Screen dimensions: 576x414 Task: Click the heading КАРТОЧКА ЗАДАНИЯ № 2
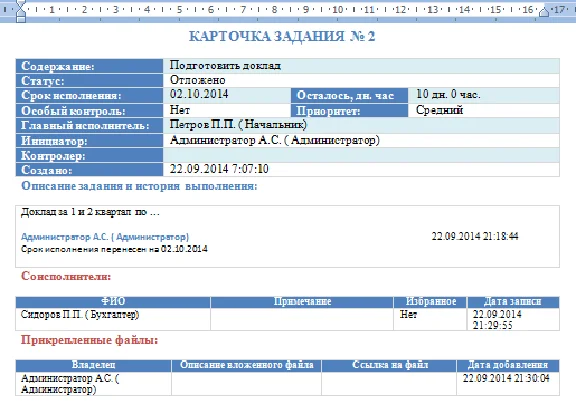click(282, 36)
